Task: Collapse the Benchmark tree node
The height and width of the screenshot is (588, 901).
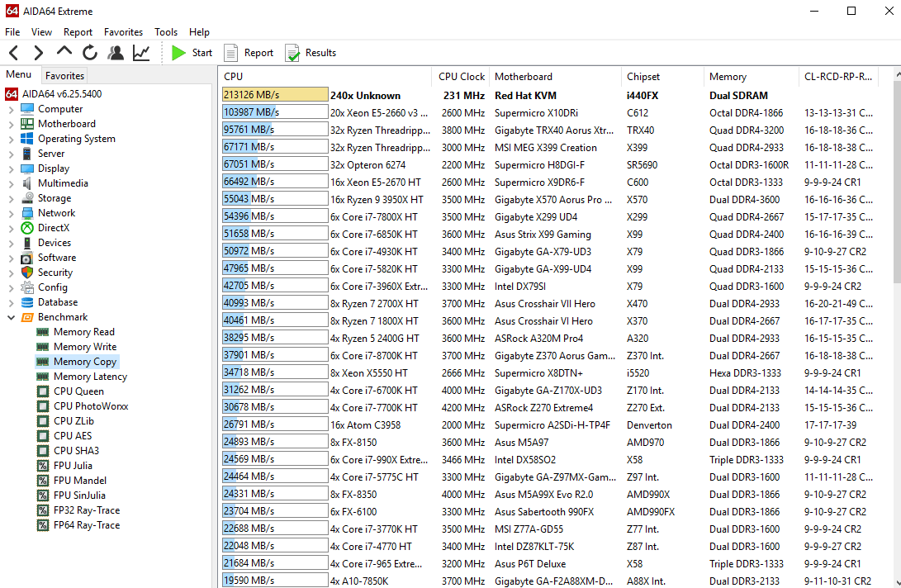Action: click(x=11, y=317)
